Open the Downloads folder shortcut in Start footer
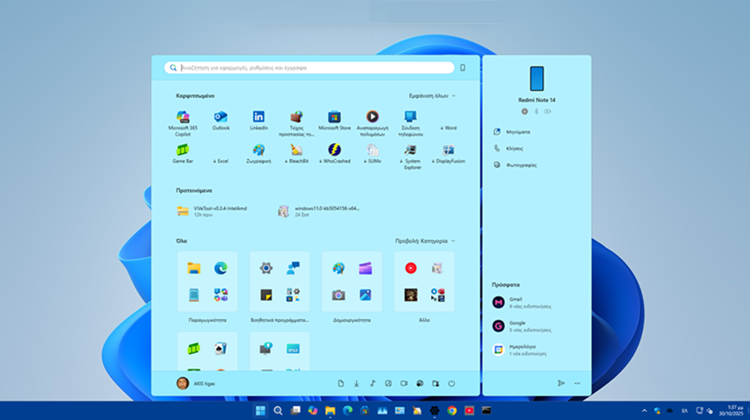Screen dimensions: 750x420 pyautogui.click(x=356, y=384)
